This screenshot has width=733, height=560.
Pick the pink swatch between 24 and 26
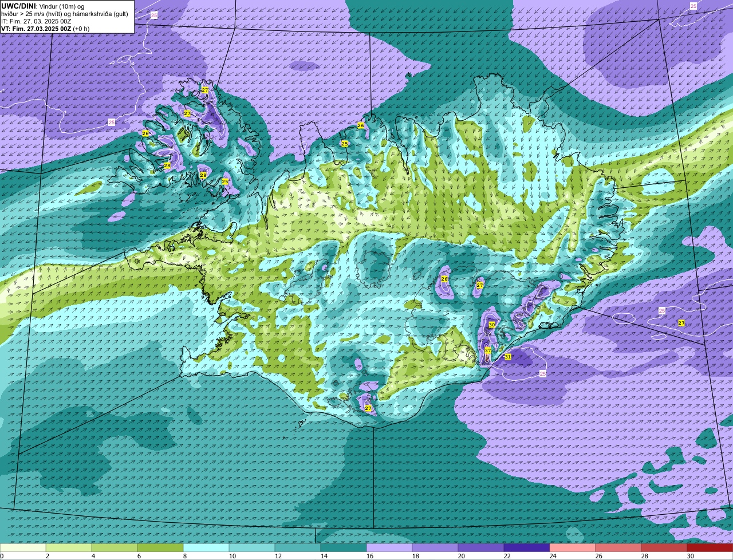(573, 547)
